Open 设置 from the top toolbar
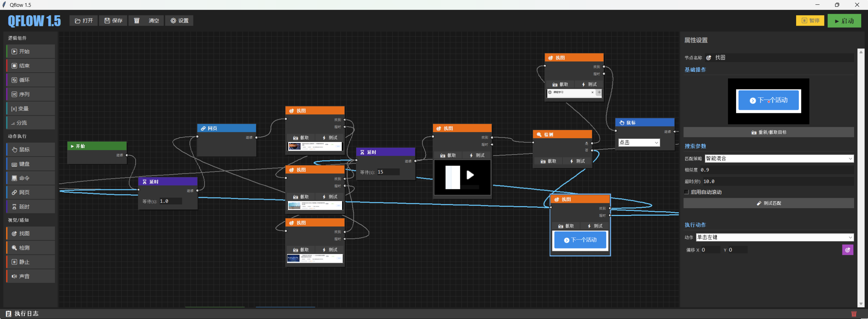The height and width of the screenshot is (319, 868). (180, 20)
